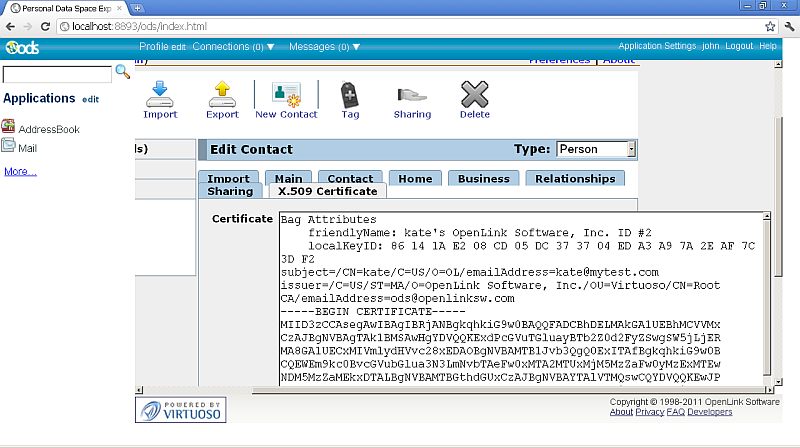This screenshot has width=800, height=448.
Task: Bookmark page with the star icon
Action: [x=770, y=26]
